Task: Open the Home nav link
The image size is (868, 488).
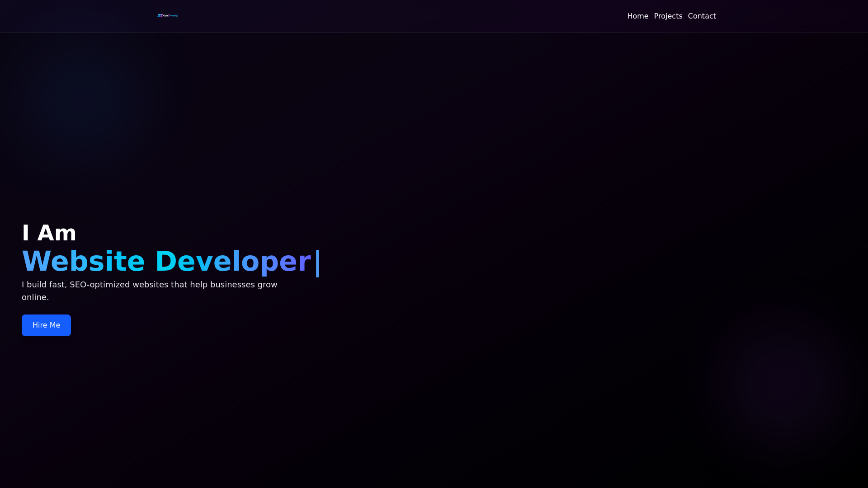Action: 637,16
